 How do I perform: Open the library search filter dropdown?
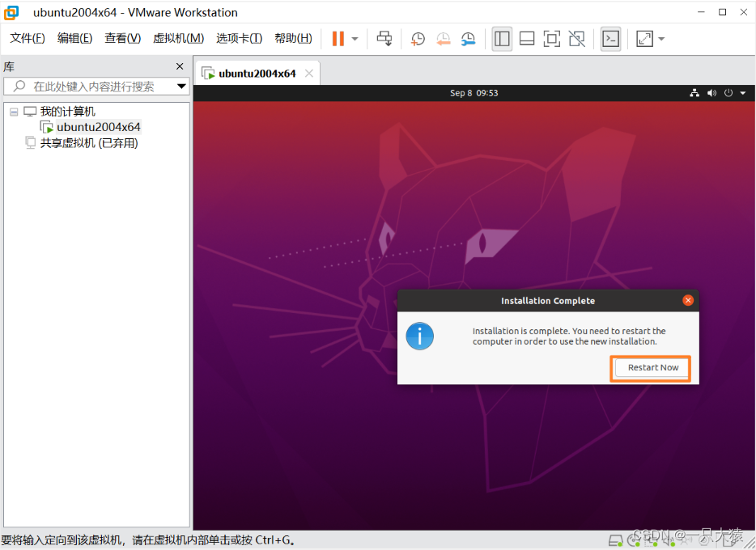point(181,87)
